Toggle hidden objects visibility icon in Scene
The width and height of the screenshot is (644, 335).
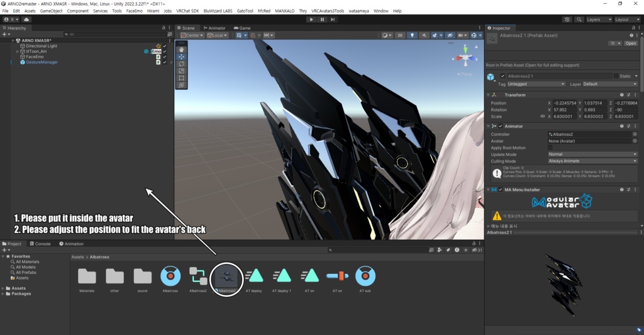450,35
